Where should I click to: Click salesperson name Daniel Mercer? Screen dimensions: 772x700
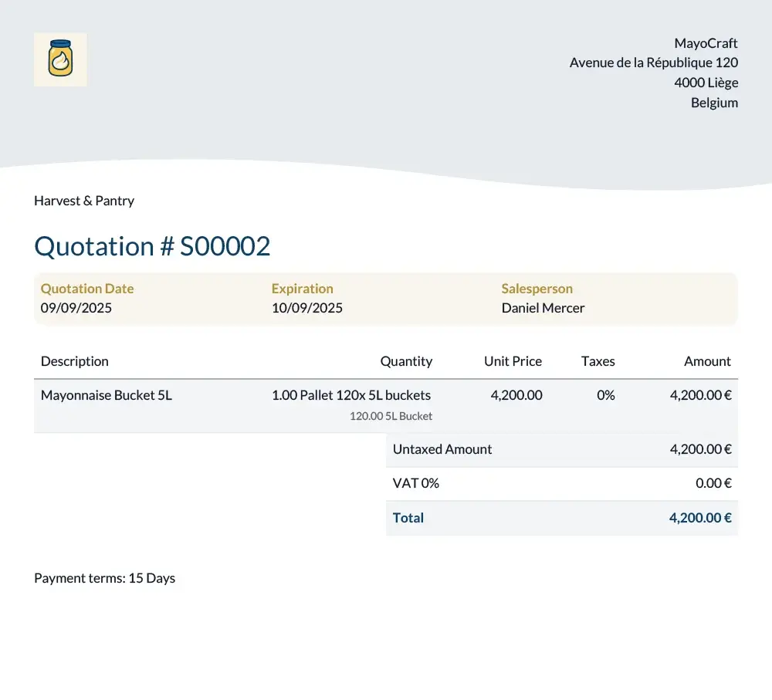(x=543, y=308)
